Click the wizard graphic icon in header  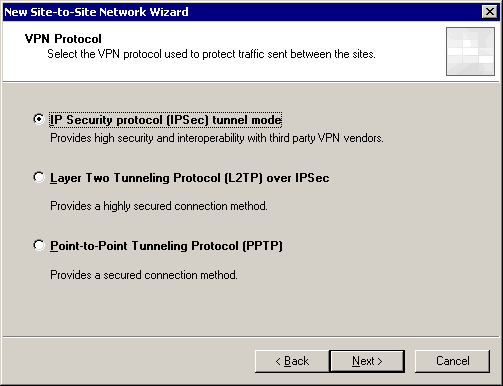click(x=470, y=51)
